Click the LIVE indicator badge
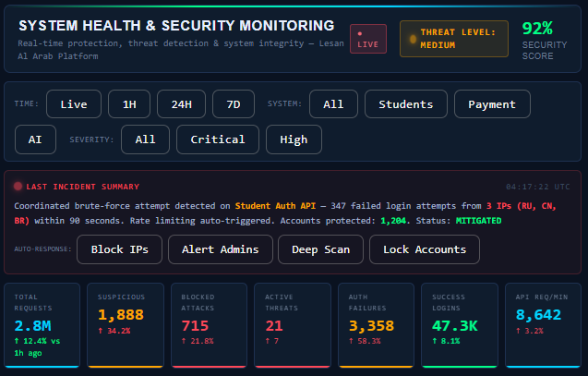The width and height of the screenshot is (588, 376). click(x=368, y=39)
